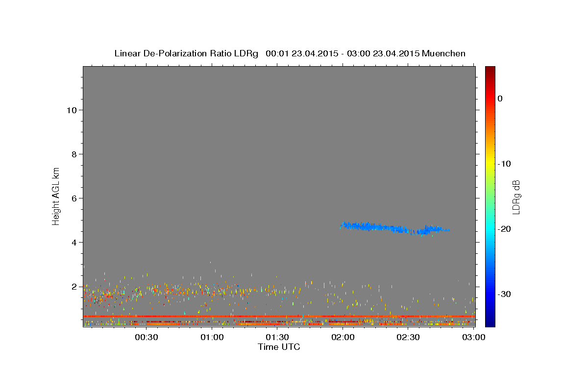Click the 02:00 time tick label
588x392 pixels.
(x=343, y=337)
